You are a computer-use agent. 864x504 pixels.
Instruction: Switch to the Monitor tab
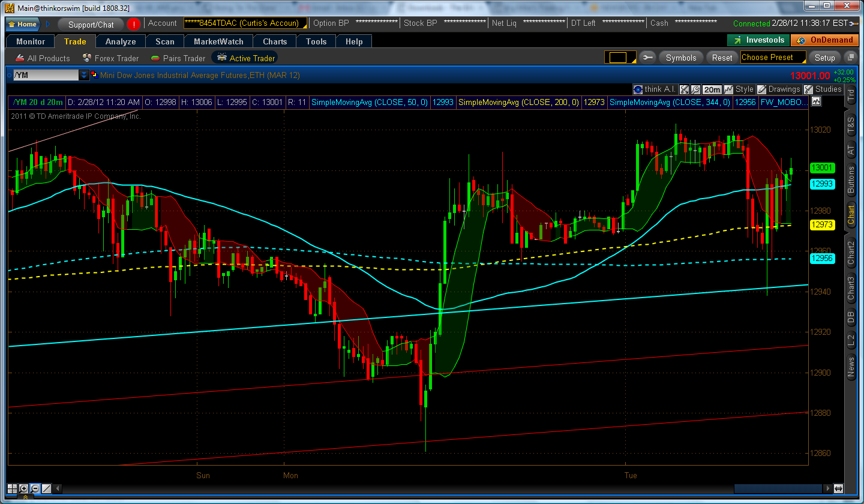31,41
